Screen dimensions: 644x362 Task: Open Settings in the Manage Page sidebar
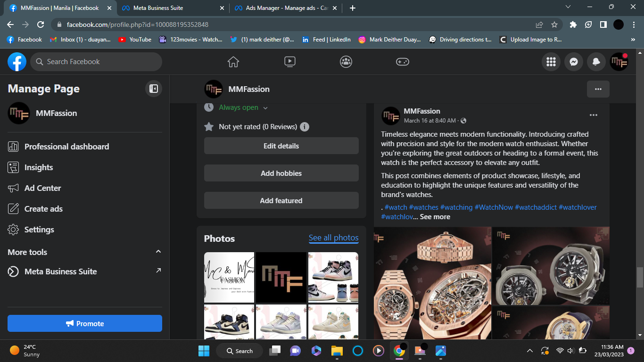pyautogui.click(x=85, y=230)
